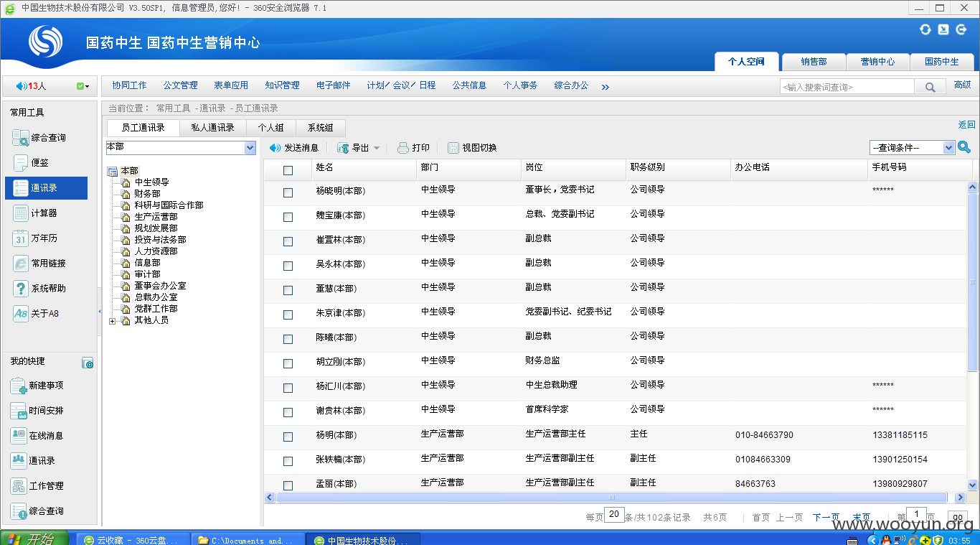This screenshot has height=545, width=980.
Task: Check the box for 吴永林(本部)
Action: point(288,266)
